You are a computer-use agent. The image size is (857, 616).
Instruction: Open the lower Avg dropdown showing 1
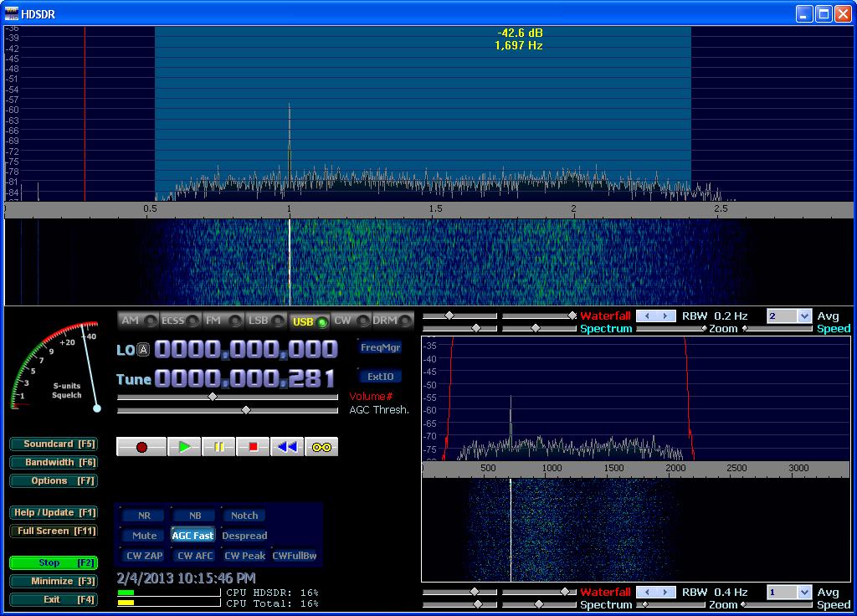tap(804, 593)
